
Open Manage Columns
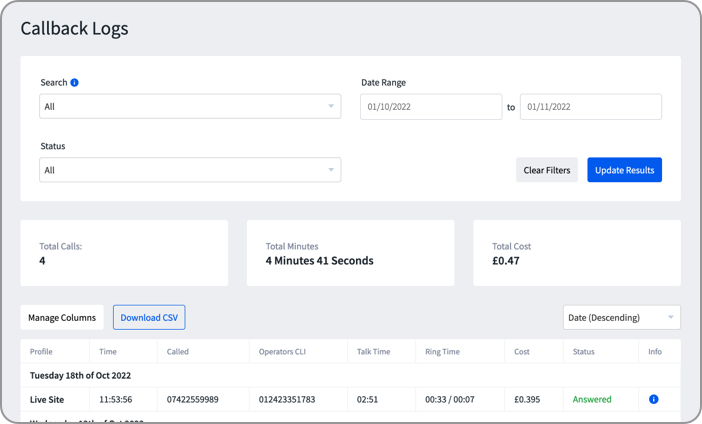click(62, 318)
